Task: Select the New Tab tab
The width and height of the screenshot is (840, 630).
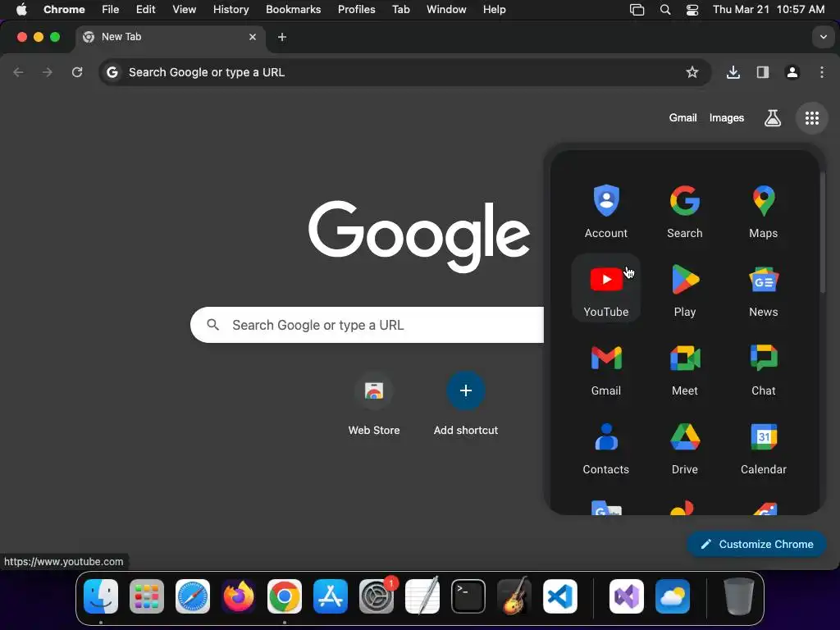Action: point(171,37)
